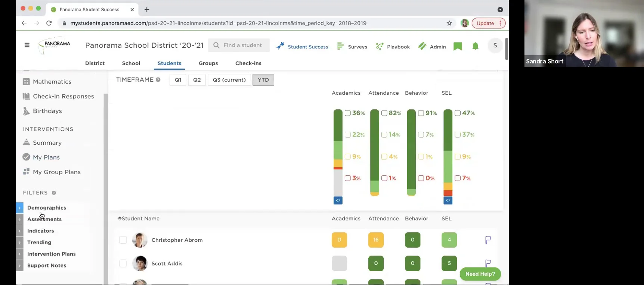Switch to the District tab
The image size is (644, 285).
tap(95, 63)
